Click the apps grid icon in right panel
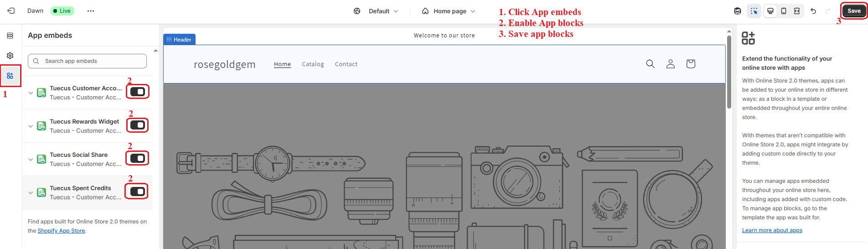Image resolution: width=868 pixels, height=249 pixels. 748,38
